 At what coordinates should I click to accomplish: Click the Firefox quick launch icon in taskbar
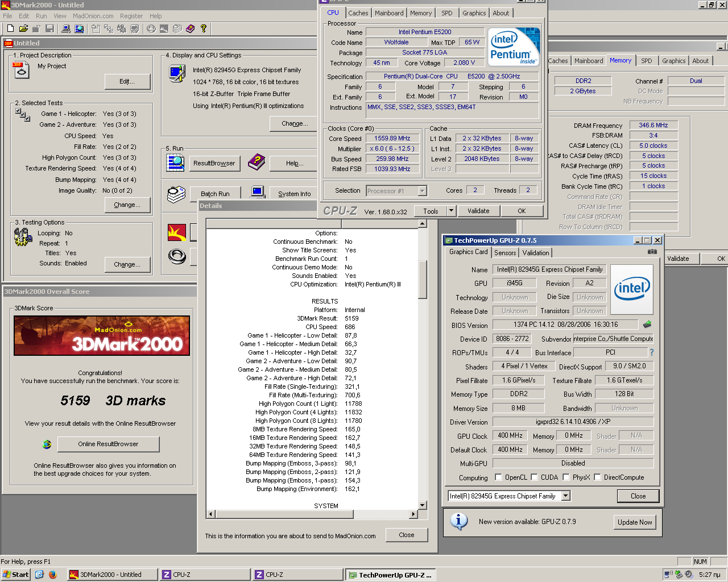(x=53, y=575)
